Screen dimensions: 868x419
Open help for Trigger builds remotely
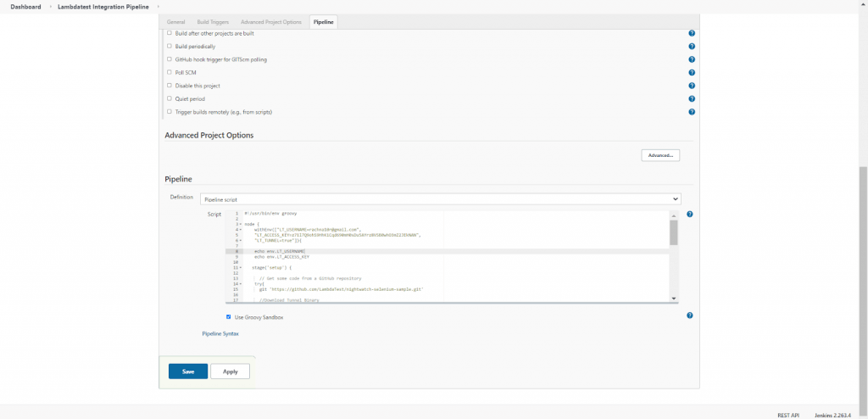[x=692, y=112]
